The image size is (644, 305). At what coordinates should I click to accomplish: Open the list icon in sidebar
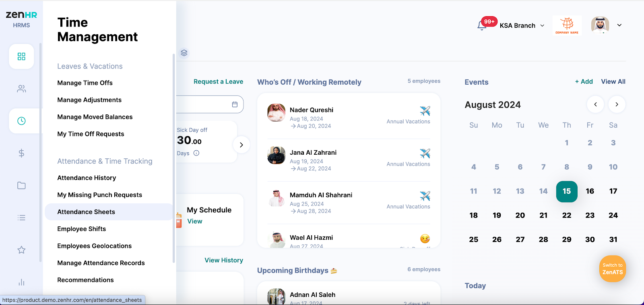pos(21,218)
